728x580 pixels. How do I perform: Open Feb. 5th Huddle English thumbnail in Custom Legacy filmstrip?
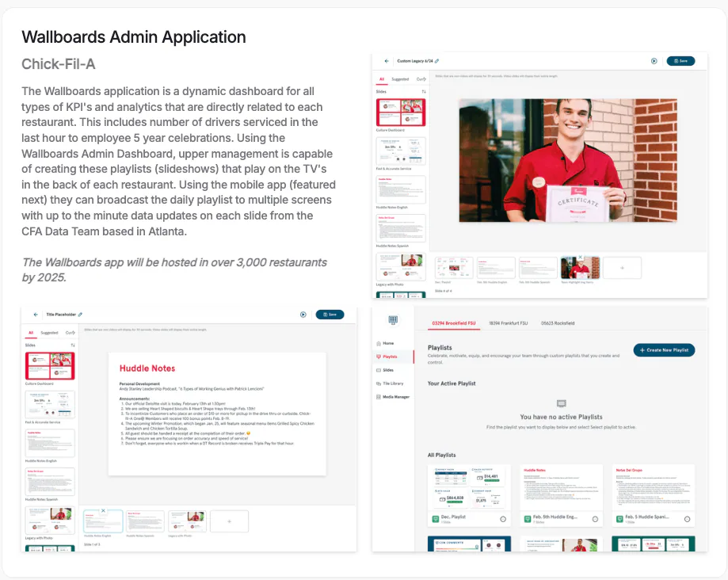[x=497, y=268]
